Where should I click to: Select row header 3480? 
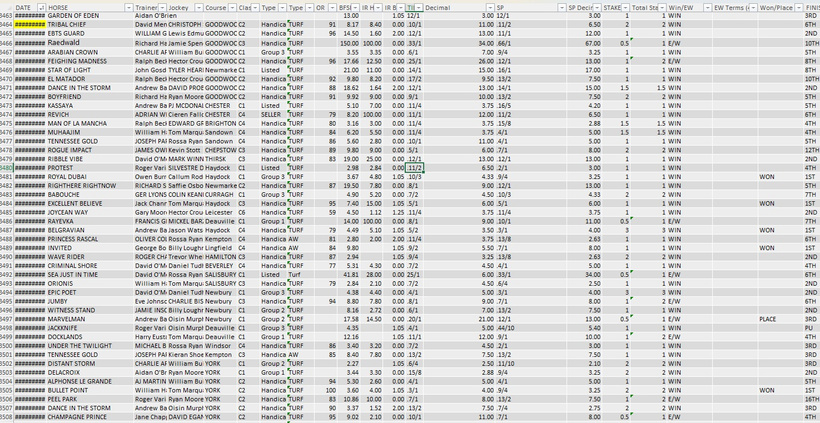click(7, 168)
